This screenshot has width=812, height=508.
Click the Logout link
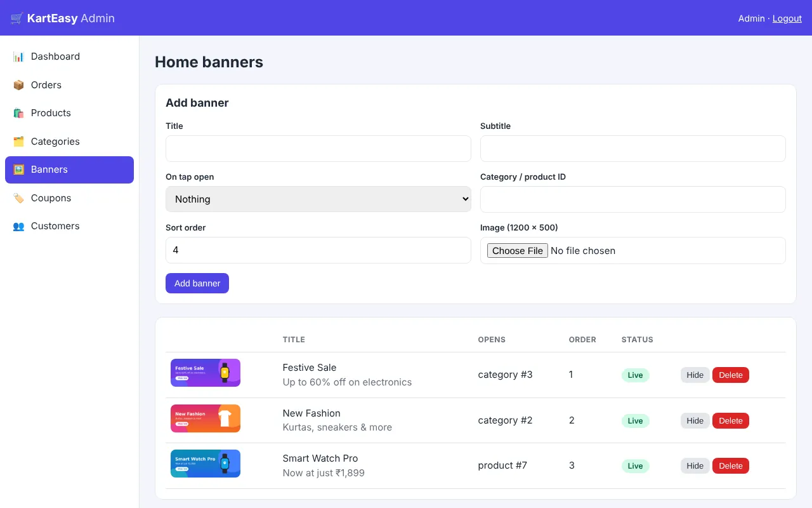787,18
